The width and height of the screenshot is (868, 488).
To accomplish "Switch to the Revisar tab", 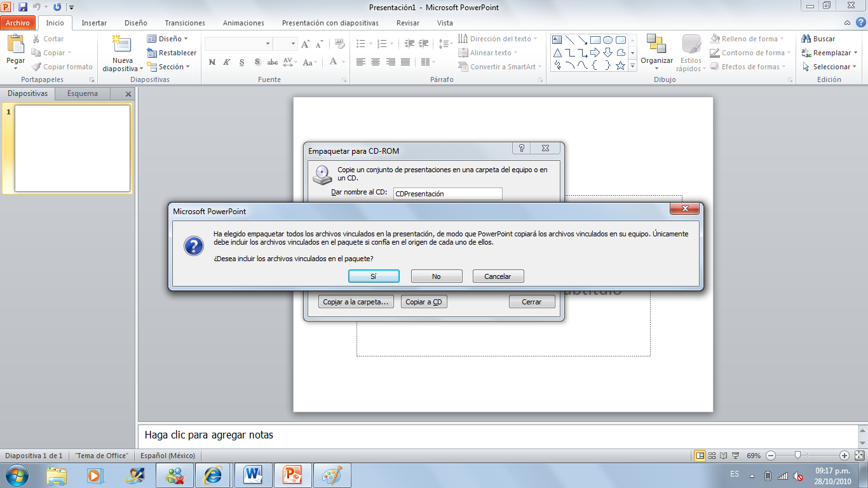I will click(407, 23).
